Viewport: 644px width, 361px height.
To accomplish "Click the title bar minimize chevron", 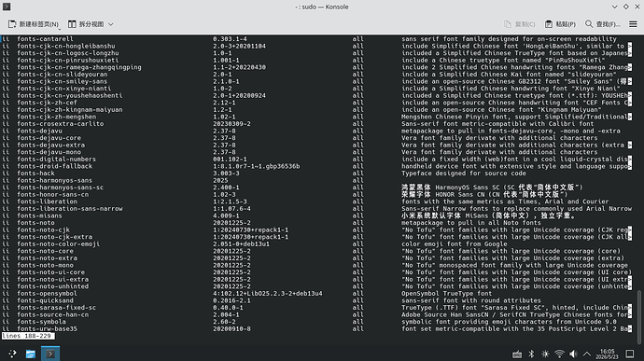I will (x=614, y=7).
